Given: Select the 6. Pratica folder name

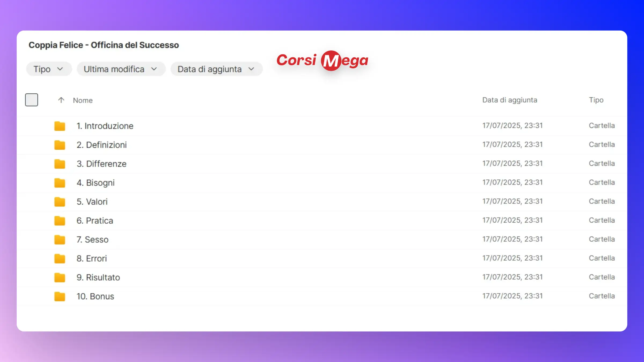Looking at the screenshot, I should [95, 220].
